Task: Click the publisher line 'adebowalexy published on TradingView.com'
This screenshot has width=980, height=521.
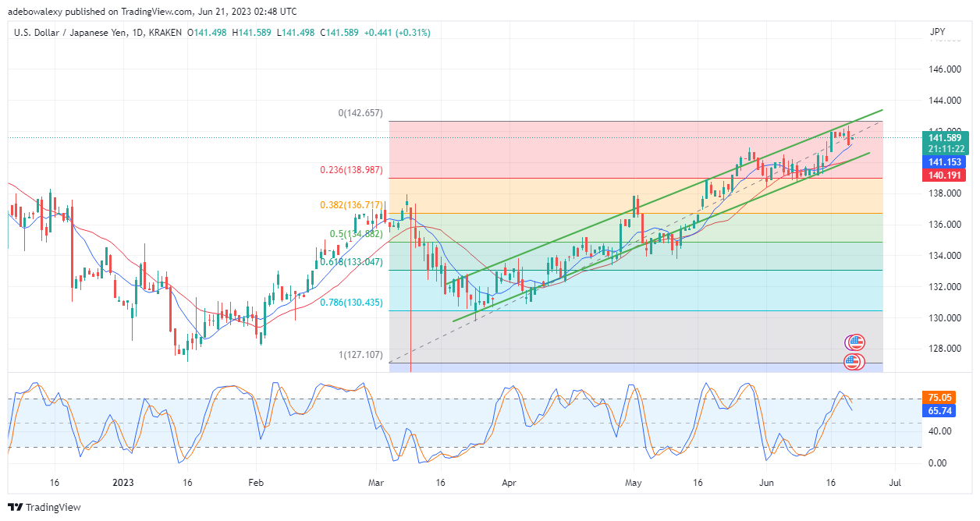Action: pyautogui.click(x=98, y=12)
